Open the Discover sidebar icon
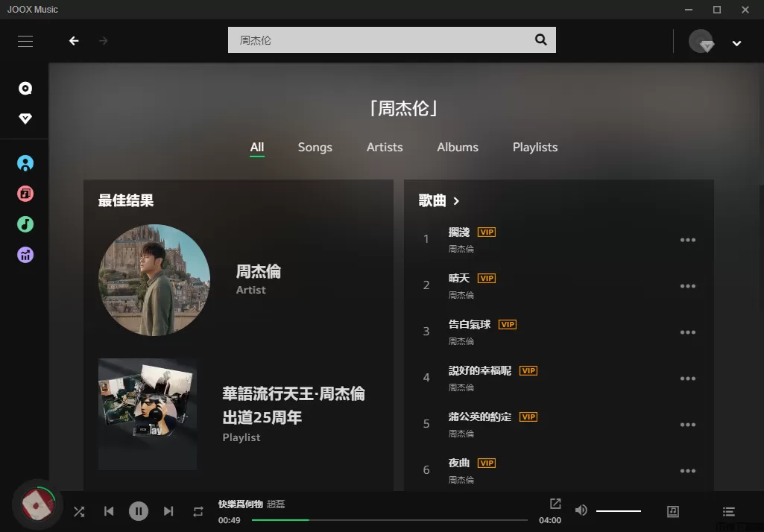The image size is (764, 532). 25,88
